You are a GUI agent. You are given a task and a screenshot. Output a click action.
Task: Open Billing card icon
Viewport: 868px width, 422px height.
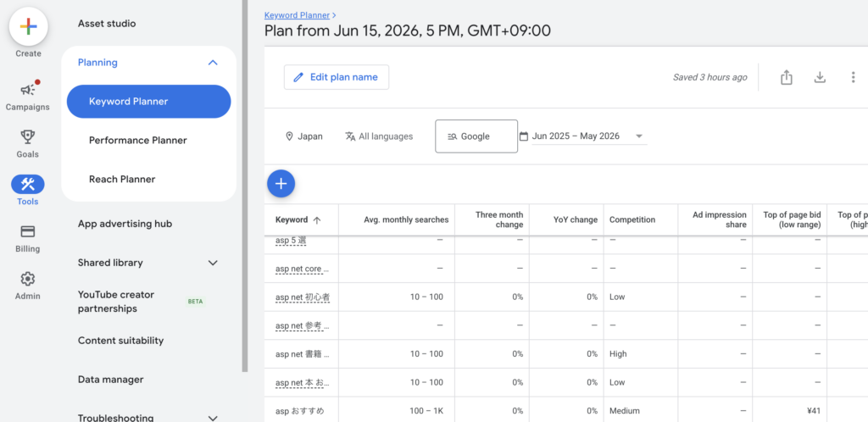(28, 231)
